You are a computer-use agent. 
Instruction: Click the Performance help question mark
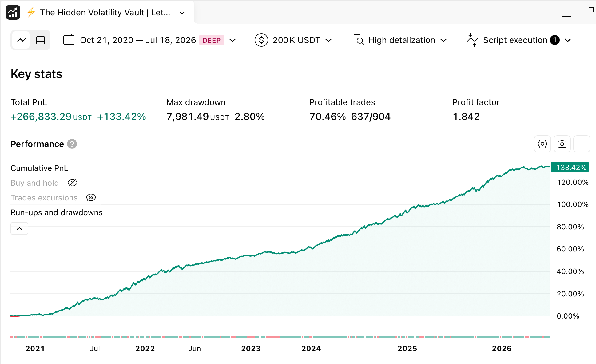(72, 144)
